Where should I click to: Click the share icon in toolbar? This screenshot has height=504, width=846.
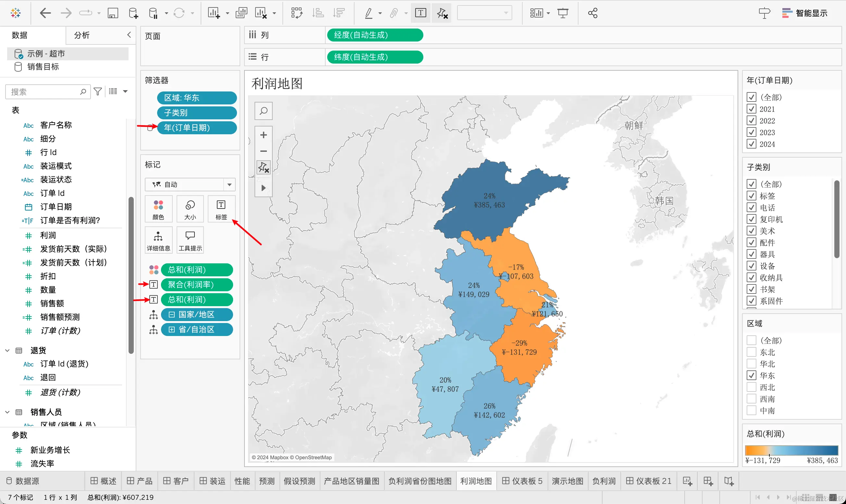click(x=592, y=13)
